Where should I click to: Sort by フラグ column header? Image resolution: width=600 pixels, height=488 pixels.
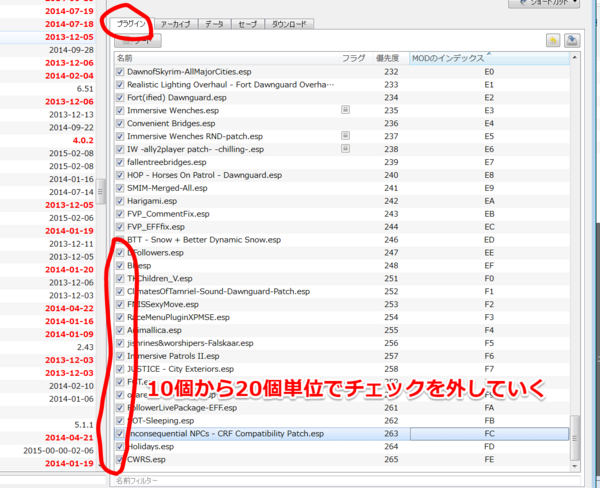356,58
